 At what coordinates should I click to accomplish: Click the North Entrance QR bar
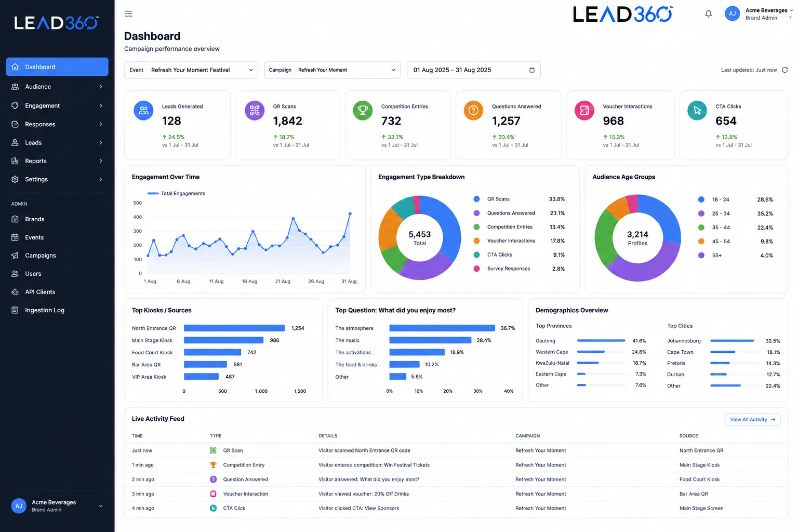[x=234, y=328]
